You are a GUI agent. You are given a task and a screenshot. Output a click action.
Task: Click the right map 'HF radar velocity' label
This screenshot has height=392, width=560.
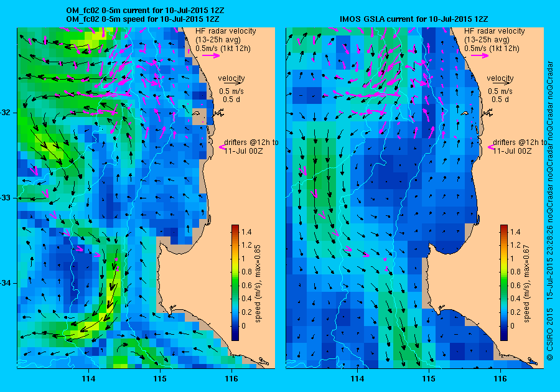[x=494, y=31]
